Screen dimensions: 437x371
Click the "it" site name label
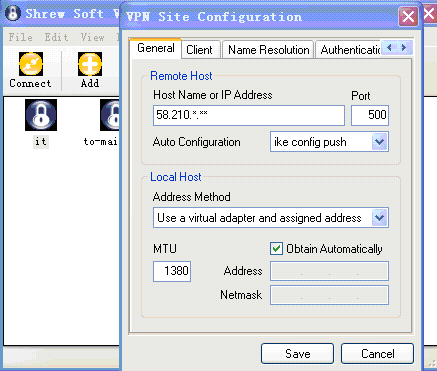(41, 141)
